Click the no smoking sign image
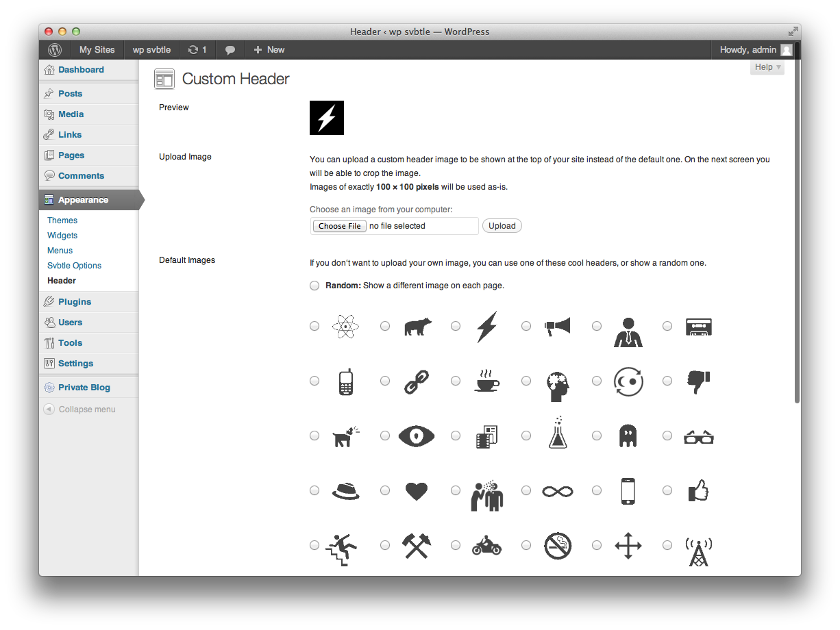Image resolution: width=840 pixels, height=630 pixels. tap(558, 546)
